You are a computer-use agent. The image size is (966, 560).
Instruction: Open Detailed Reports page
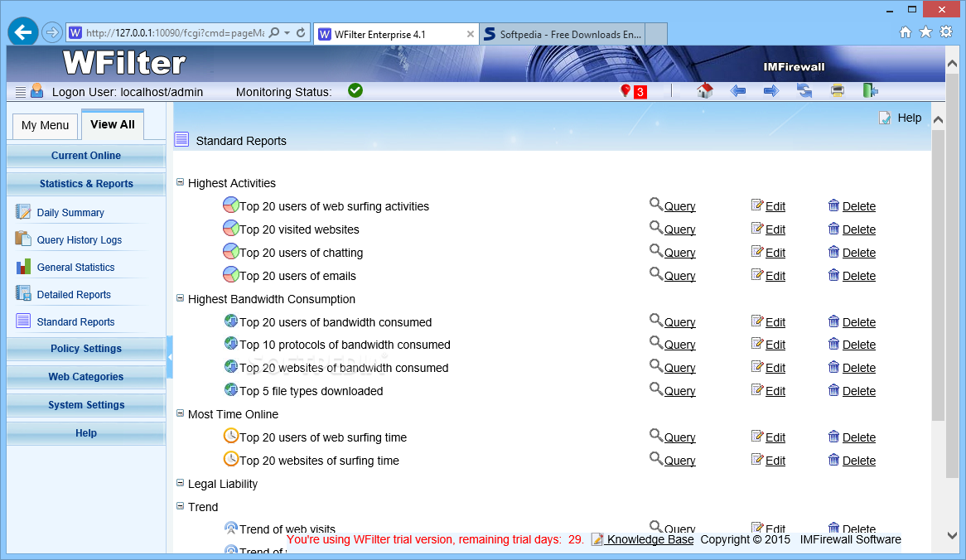point(74,294)
